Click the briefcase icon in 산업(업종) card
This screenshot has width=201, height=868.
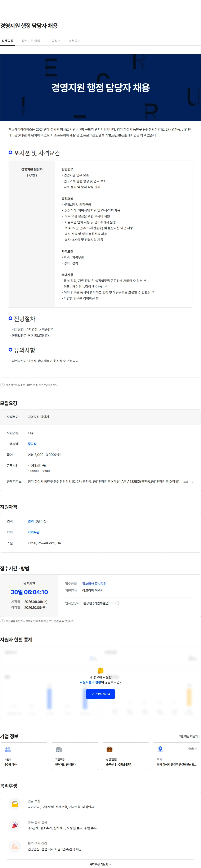click(109, 749)
